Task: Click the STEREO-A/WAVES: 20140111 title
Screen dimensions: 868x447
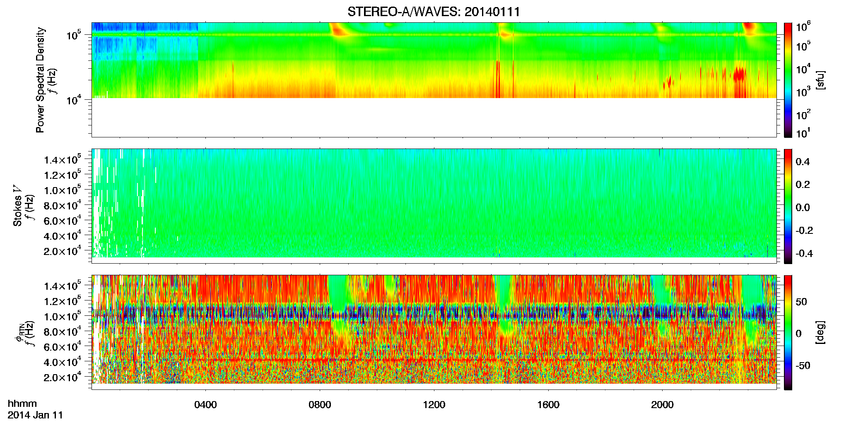Action: click(x=434, y=12)
